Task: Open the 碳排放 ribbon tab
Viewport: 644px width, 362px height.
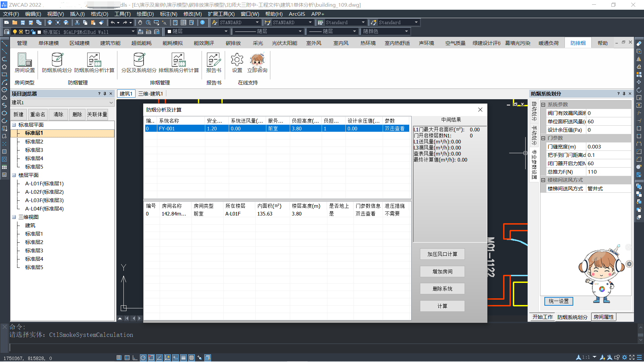Action: coord(233,43)
